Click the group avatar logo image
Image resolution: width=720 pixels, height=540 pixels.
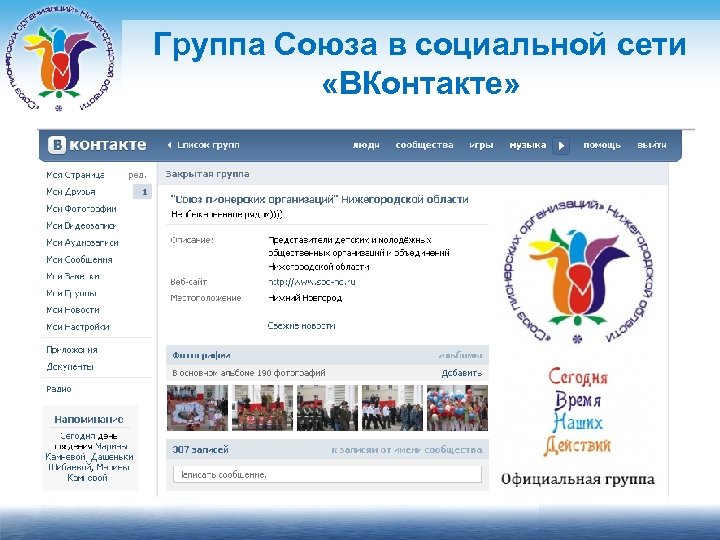(x=578, y=272)
